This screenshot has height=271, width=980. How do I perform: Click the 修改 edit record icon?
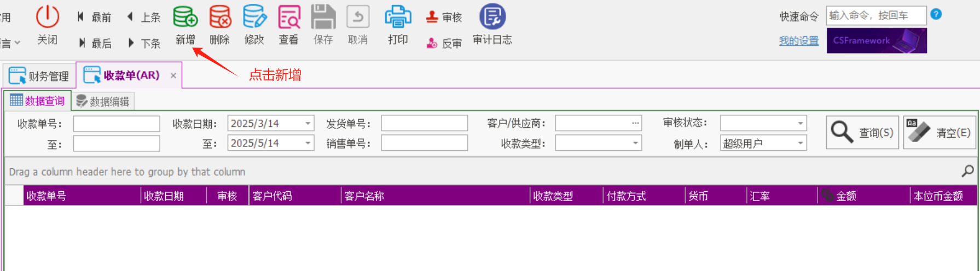point(254,17)
